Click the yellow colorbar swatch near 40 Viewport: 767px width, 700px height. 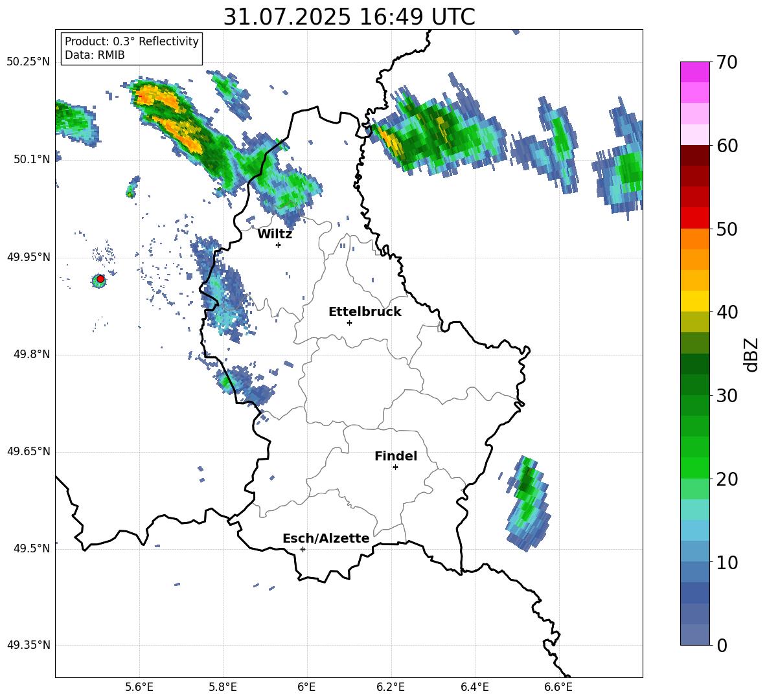point(694,301)
